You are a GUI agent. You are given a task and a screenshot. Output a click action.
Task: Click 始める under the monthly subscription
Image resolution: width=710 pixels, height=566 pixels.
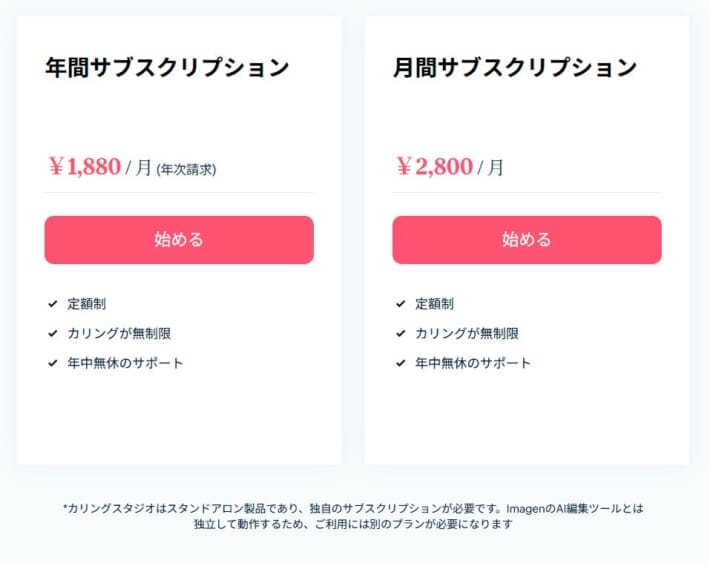527,240
